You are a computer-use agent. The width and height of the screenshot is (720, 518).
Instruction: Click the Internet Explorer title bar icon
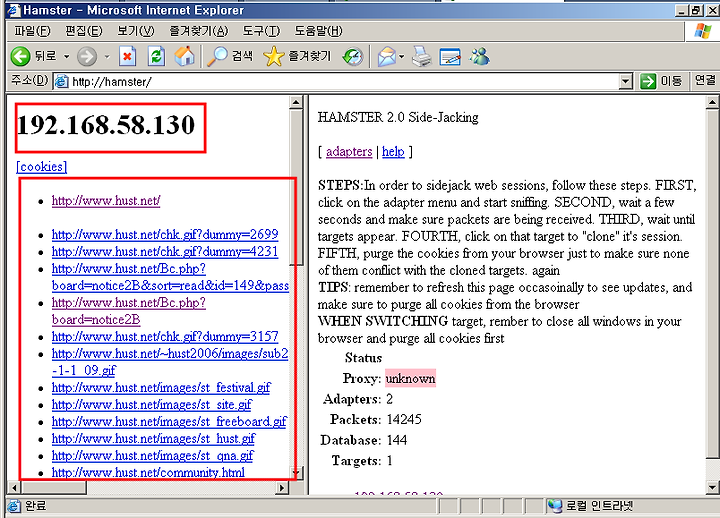click(14, 10)
